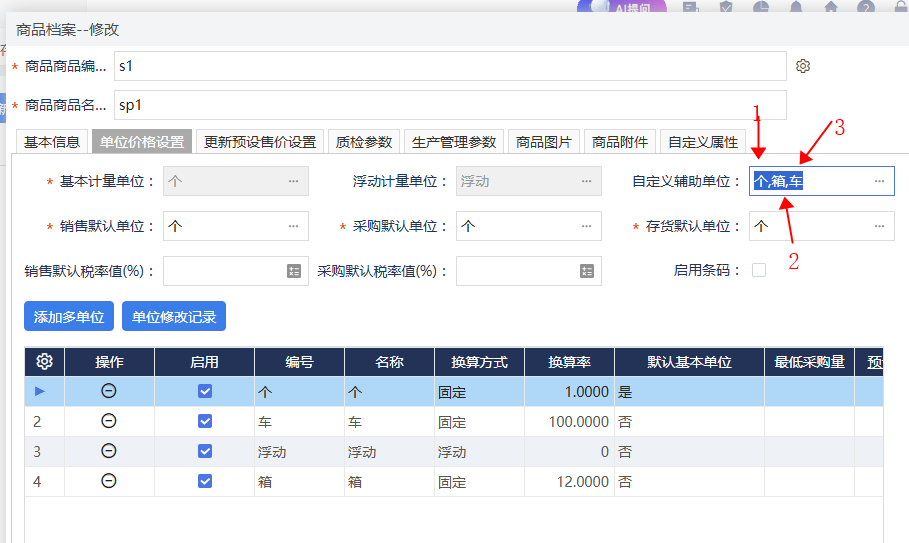Click 销售默认税率值 input field
Screen dimensions: 909x543
point(235,271)
